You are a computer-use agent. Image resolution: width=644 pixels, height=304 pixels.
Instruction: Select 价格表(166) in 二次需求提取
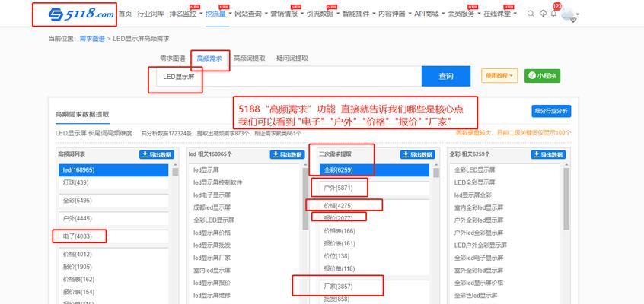[x=375, y=231]
